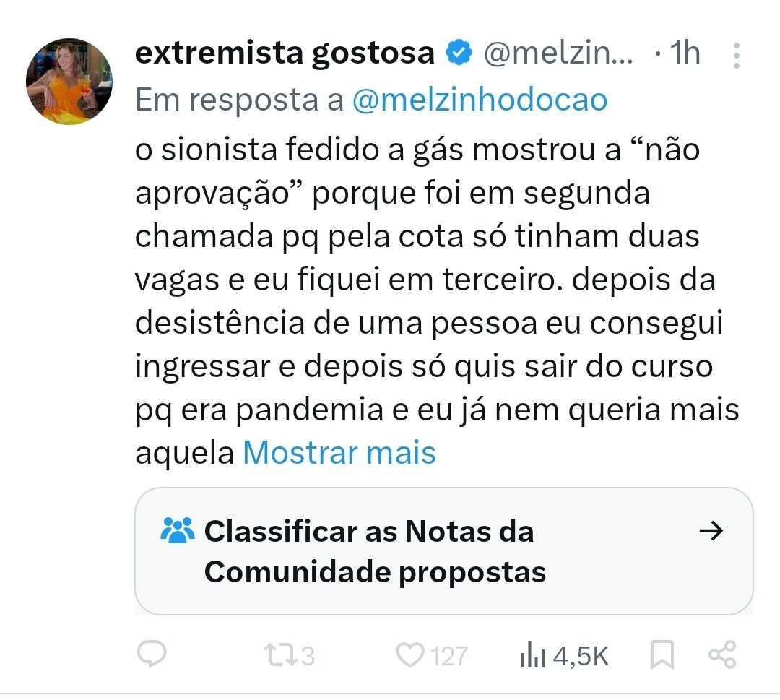The image size is (780, 700).
Task: Open the profile picture of extremista gostosa
Action: (69, 81)
